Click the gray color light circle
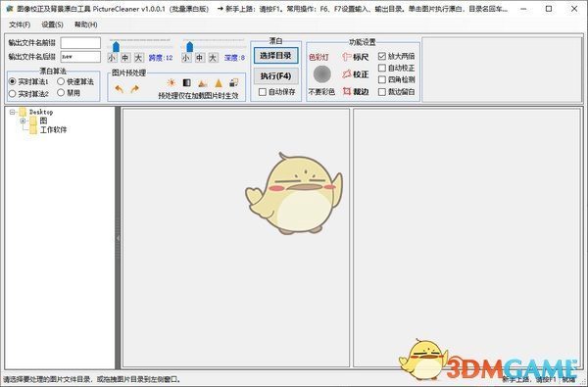 click(x=322, y=73)
